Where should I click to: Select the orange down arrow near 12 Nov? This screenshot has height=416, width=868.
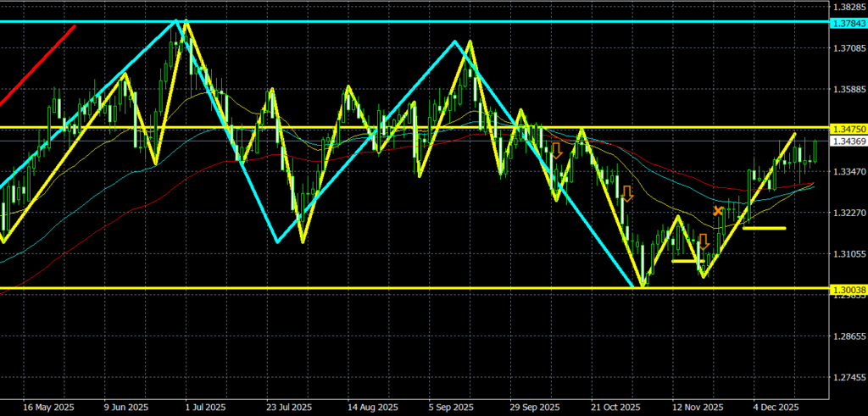click(x=703, y=241)
